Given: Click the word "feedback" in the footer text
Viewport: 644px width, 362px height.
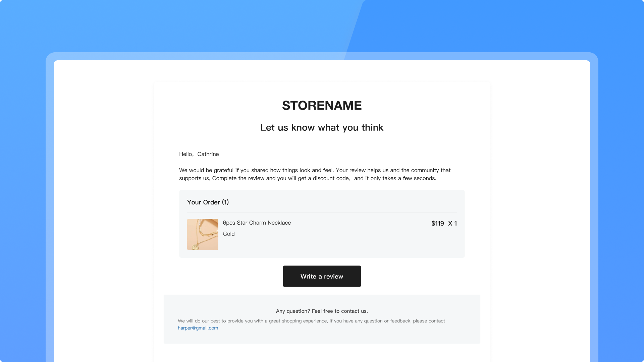Looking at the screenshot, I should 400,321.
